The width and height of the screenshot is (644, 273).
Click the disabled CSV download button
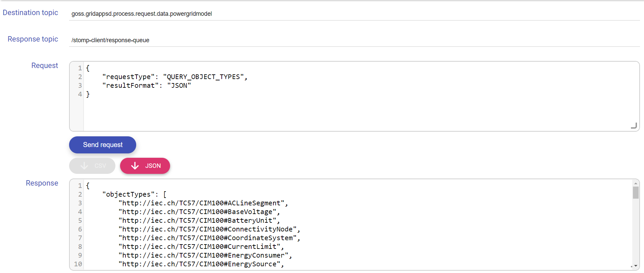tap(92, 166)
